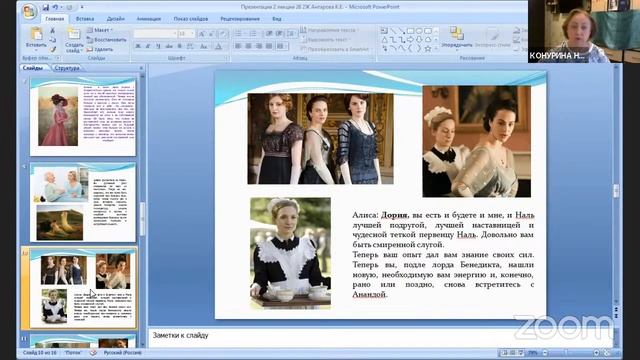Toggle italic К formatting

pos(148,47)
